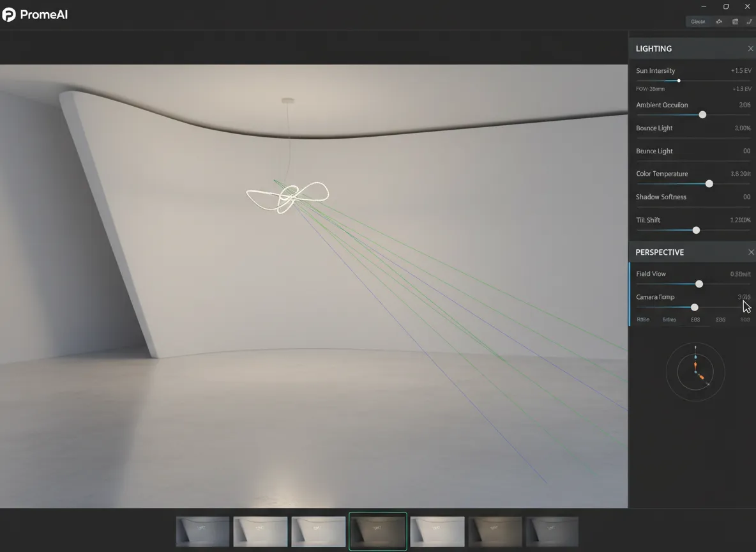Image resolution: width=756 pixels, height=552 pixels.
Task: Click the Camera slider knob in Perspective
Action: pyautogui.click(x=694, y=307)
